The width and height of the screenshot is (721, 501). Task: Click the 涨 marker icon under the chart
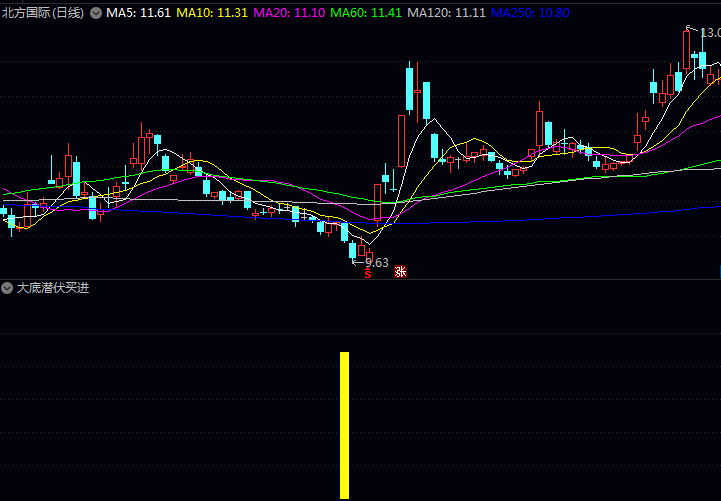(x=401, y=272)
